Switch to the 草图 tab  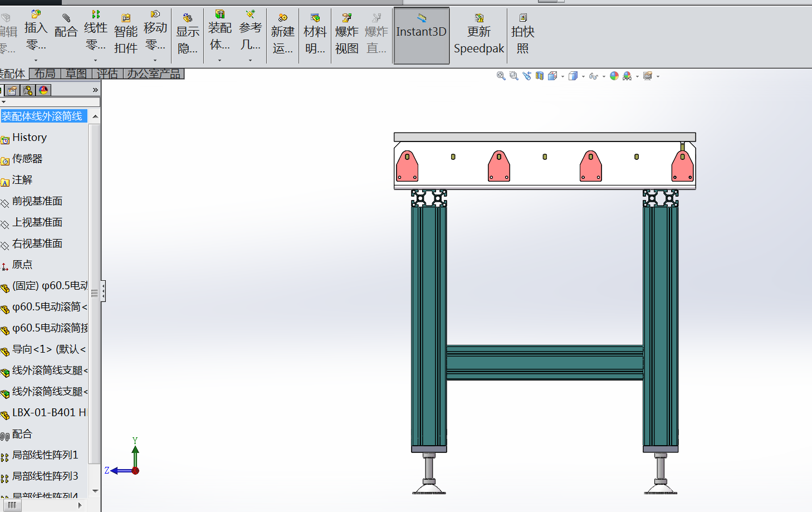click(76, 74)
